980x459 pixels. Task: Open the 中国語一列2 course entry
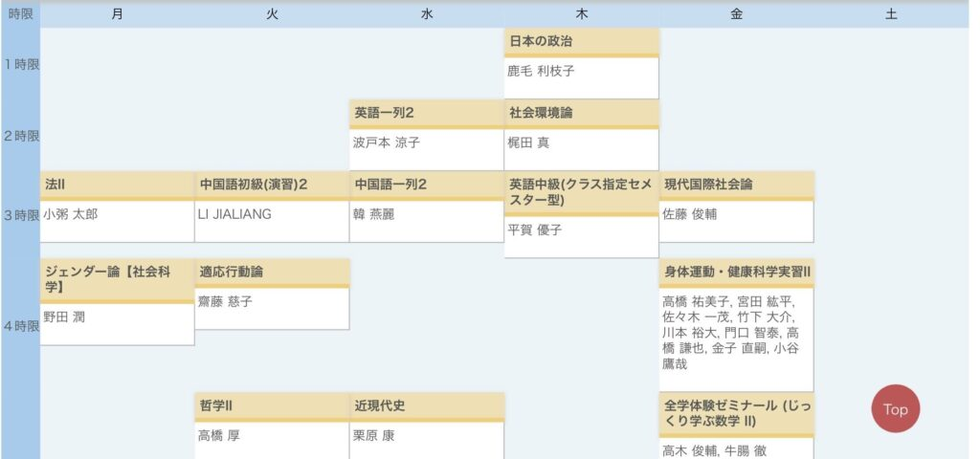390,185
